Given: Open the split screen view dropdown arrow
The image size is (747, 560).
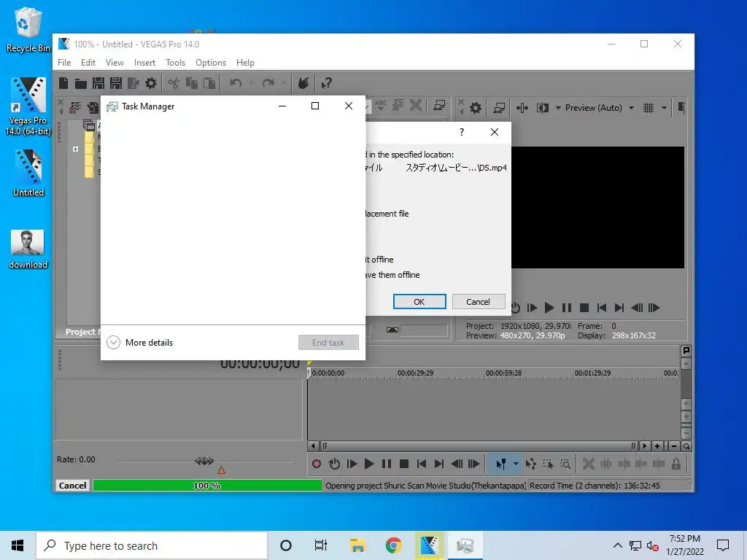Looking at the screenshot, I should 558,108.
